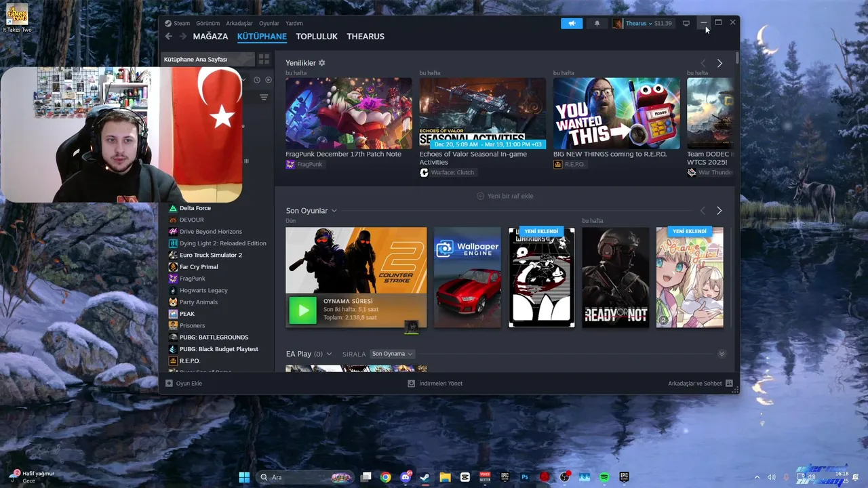Open the Son Oynama sort dropdown
This screenshot has height=488, width=868.
coord(393,354)
